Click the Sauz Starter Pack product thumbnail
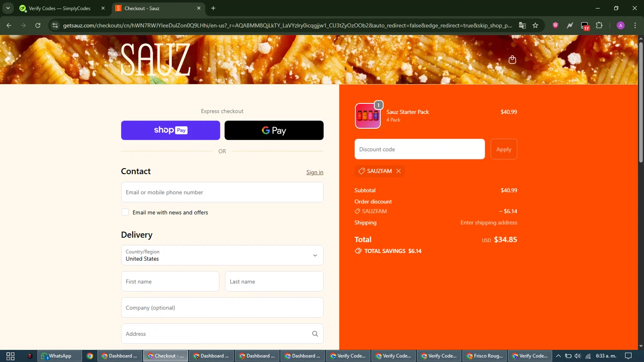The width and height of the screenshot is (644, 362). click(368, 116)
